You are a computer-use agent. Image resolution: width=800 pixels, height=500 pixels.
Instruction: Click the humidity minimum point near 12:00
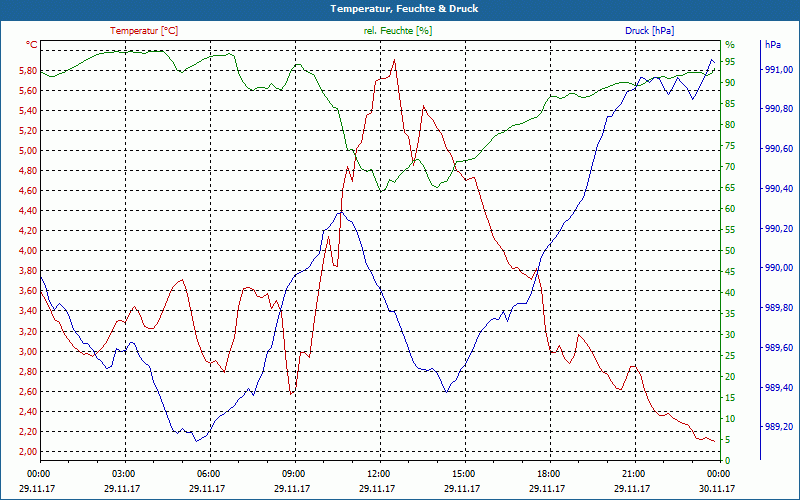[381, 191]
